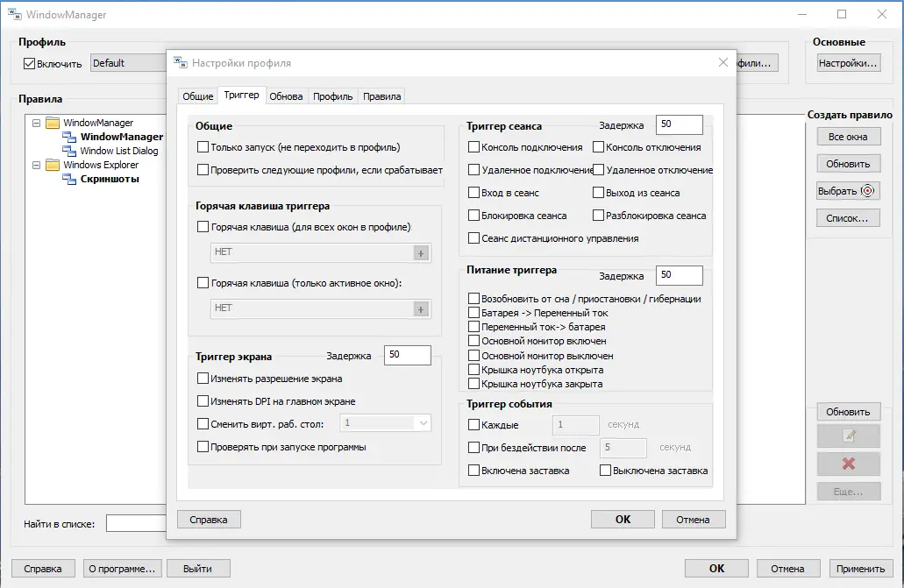The height and width of the screenshot is (588, 904).
Task: Click О программе… button
Action: pos(122,569)
